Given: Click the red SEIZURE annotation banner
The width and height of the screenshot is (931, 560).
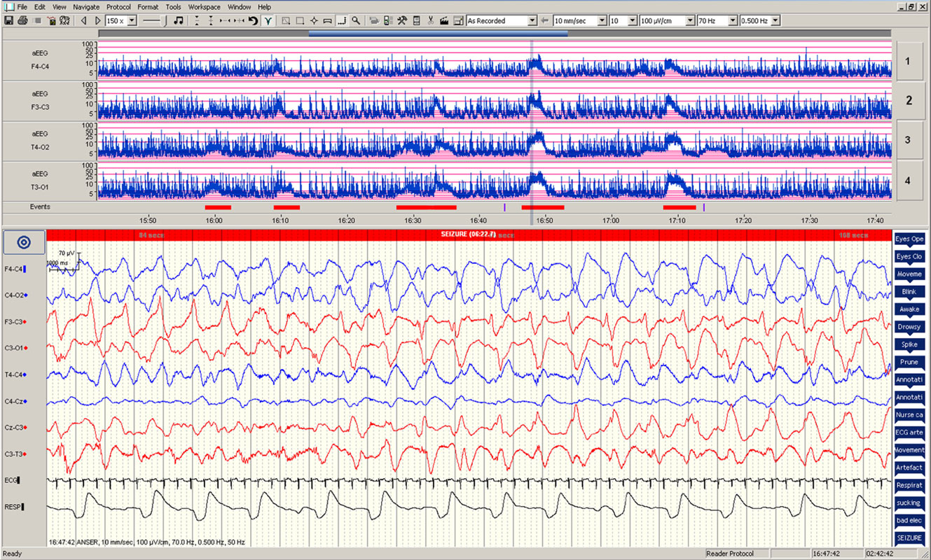Looking at the screenshot, I should [x=469, y=235].
